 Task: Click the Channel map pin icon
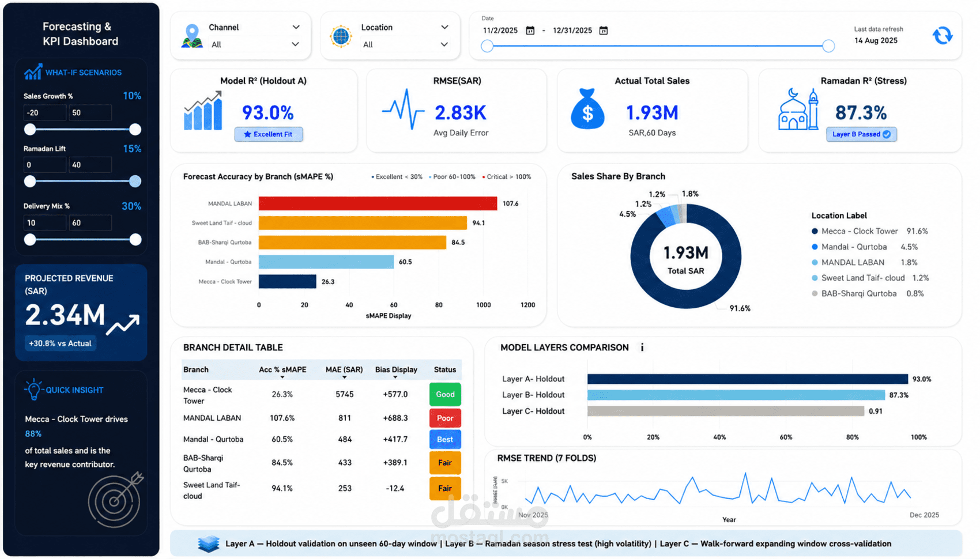click(192, 36)
